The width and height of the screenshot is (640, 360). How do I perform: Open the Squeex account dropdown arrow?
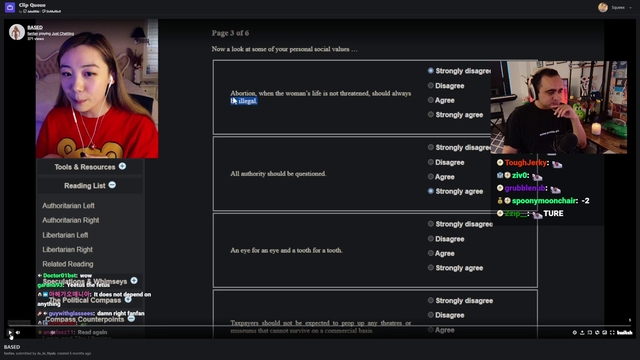coord(631,8)
